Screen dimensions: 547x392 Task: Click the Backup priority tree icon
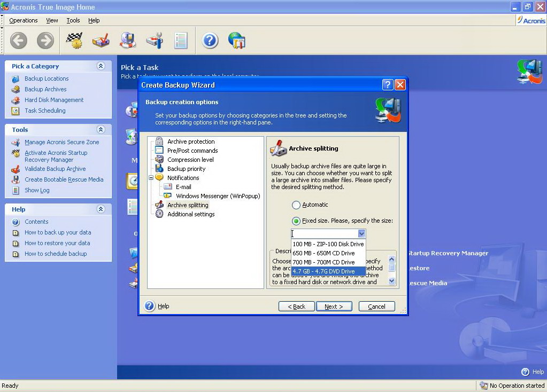(x=159, y=168)
